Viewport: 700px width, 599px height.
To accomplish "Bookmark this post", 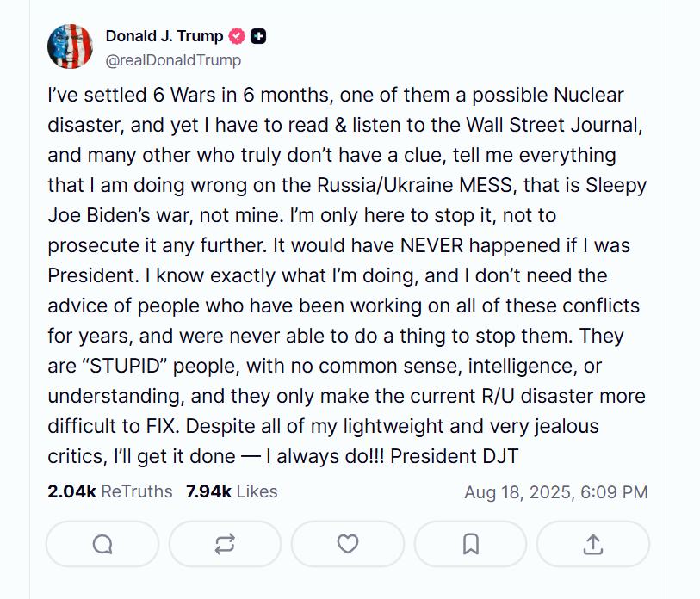I will (x=470, y=544).
